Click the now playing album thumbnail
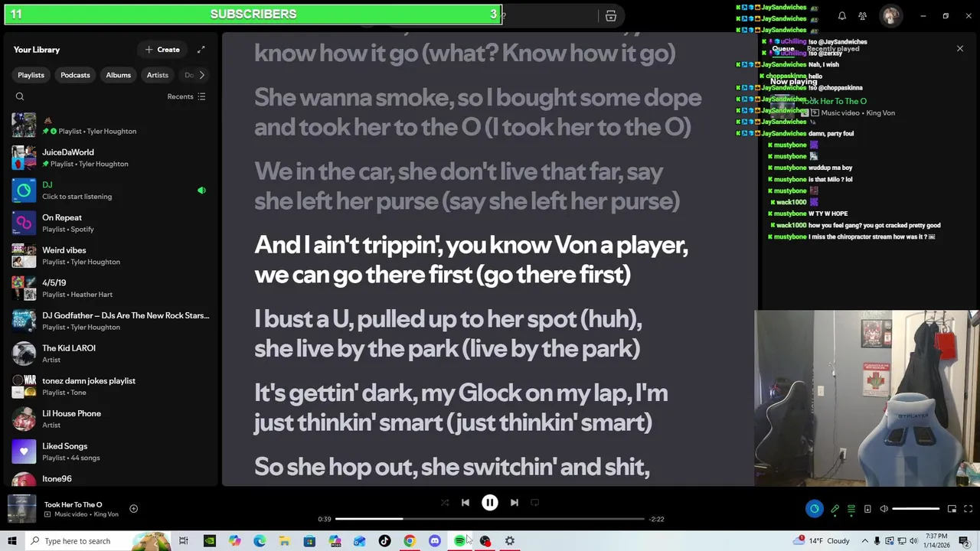Image resolution: width=980 pixels, height=551 pixels. (21, 509)
